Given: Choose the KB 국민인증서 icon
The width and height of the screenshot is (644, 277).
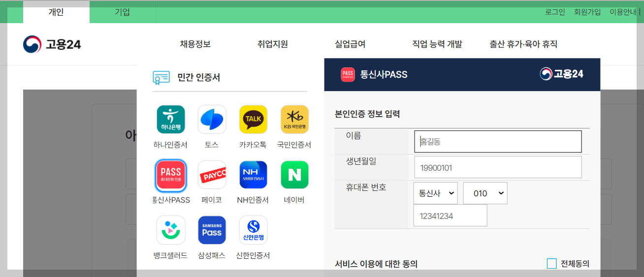Looking at the screenshot, I should click(x=294, y=119).
